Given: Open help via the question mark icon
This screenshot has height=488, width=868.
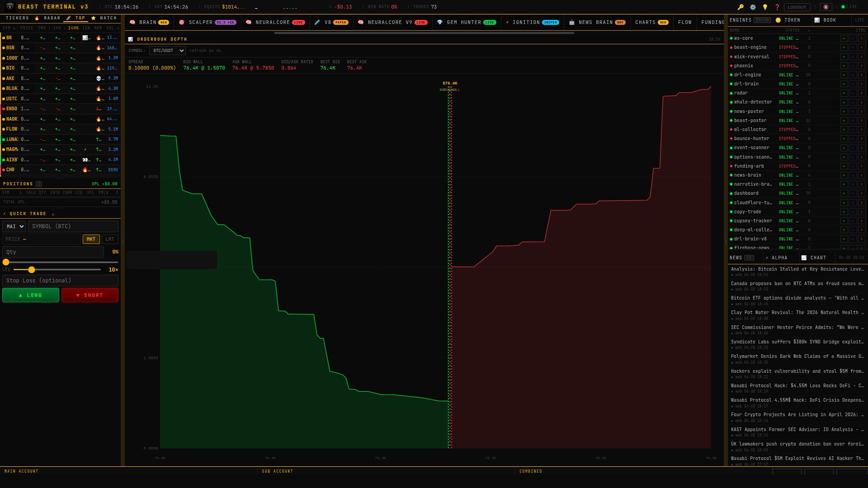Looking at the screenshot, I should (x=778, y=7).
